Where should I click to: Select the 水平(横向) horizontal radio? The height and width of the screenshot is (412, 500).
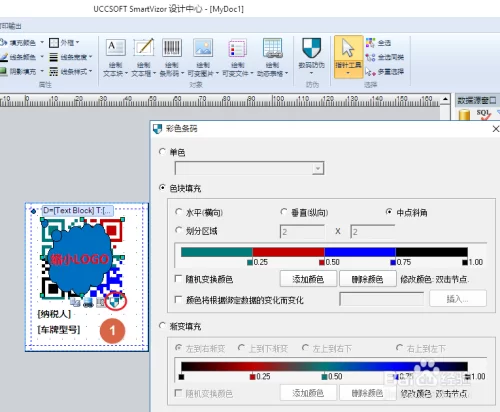click(x=179, y=212)
